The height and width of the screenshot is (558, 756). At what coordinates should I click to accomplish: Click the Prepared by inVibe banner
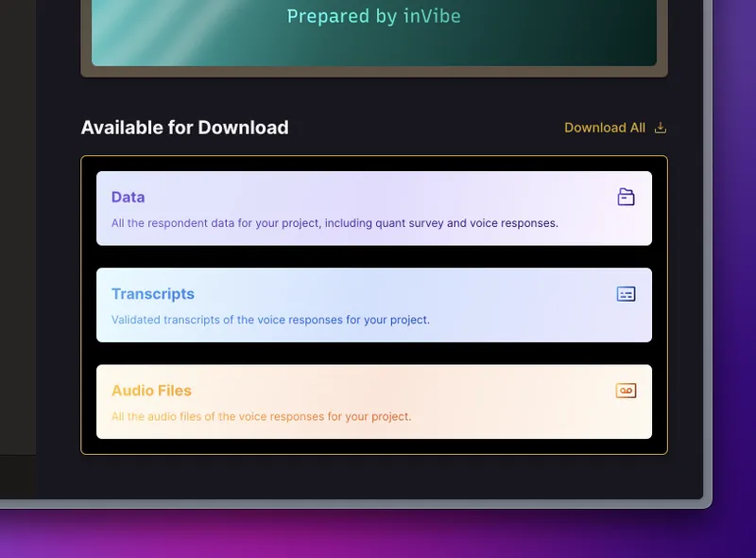click(374, 33)
